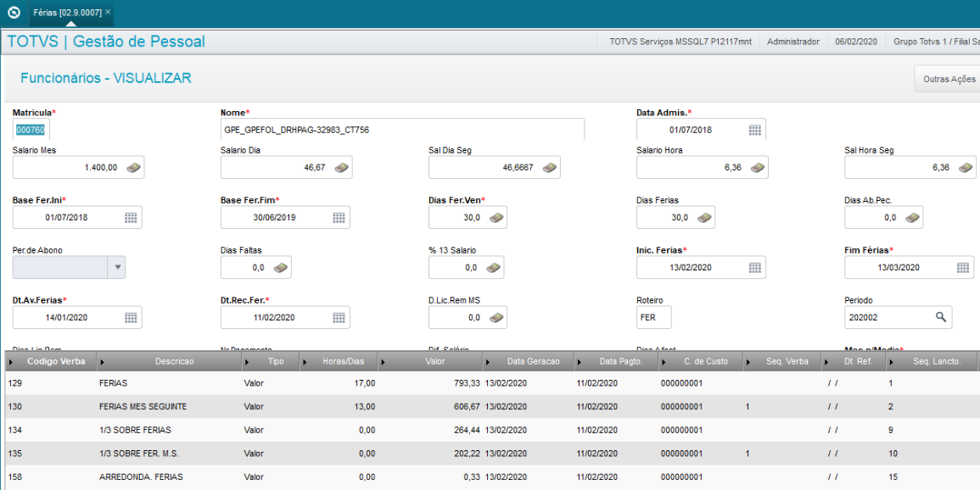
Task: Open calendar icon for Inic. Ferias
Action: (x=755, y=267)
